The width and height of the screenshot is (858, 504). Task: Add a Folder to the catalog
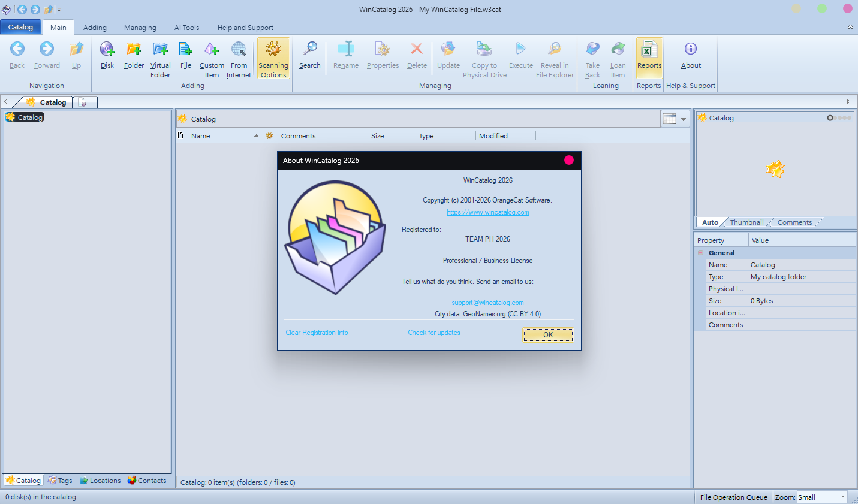[134, 55]
